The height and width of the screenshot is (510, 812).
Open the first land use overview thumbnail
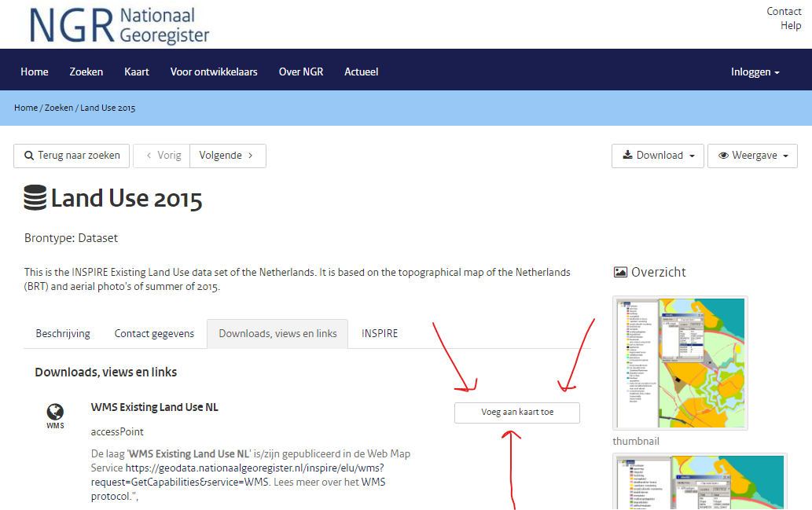681,363
